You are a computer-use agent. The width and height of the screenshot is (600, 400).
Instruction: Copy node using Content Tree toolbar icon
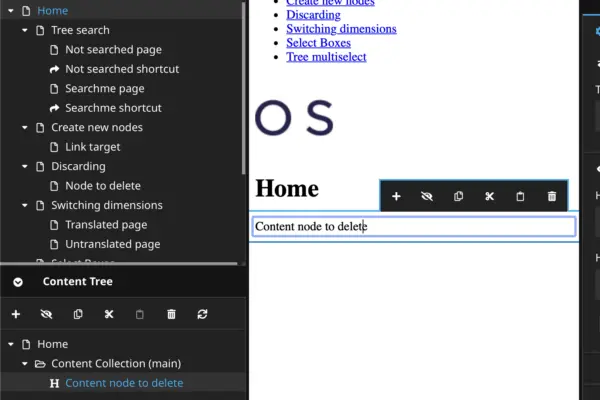pos(77,314)
